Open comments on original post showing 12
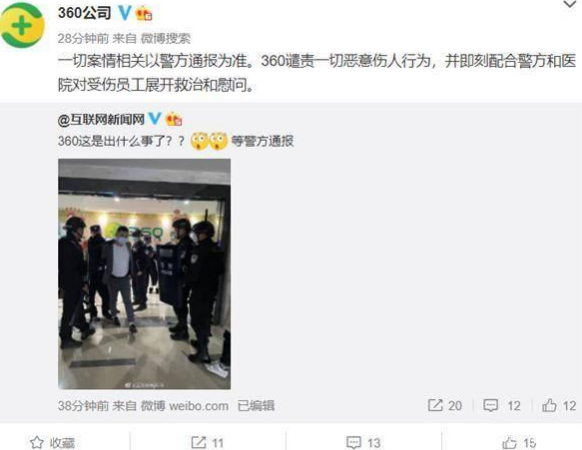Image resolution: width=582 pixels, height=450 pixels. point(502,405)
